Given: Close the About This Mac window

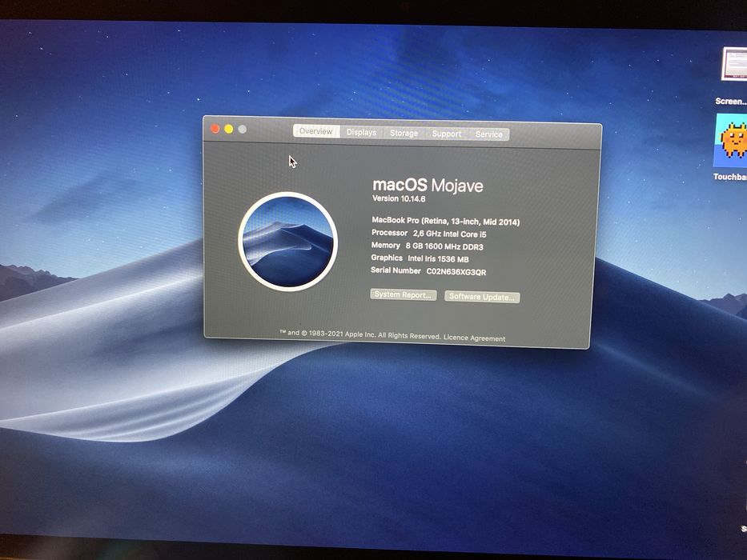Looking at the screenshot, I should pos(215,129).
